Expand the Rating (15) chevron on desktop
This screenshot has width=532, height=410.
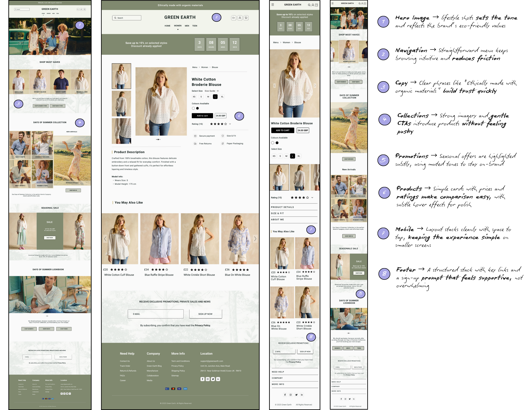[230, 124]
